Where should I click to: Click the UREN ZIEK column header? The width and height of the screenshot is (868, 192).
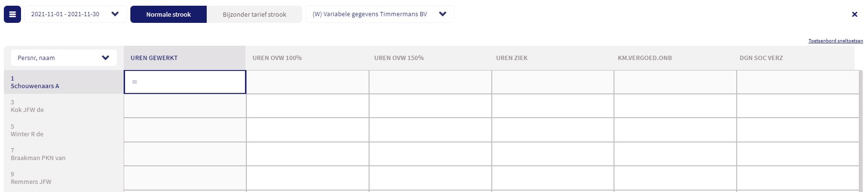click(x=511, y=58)
